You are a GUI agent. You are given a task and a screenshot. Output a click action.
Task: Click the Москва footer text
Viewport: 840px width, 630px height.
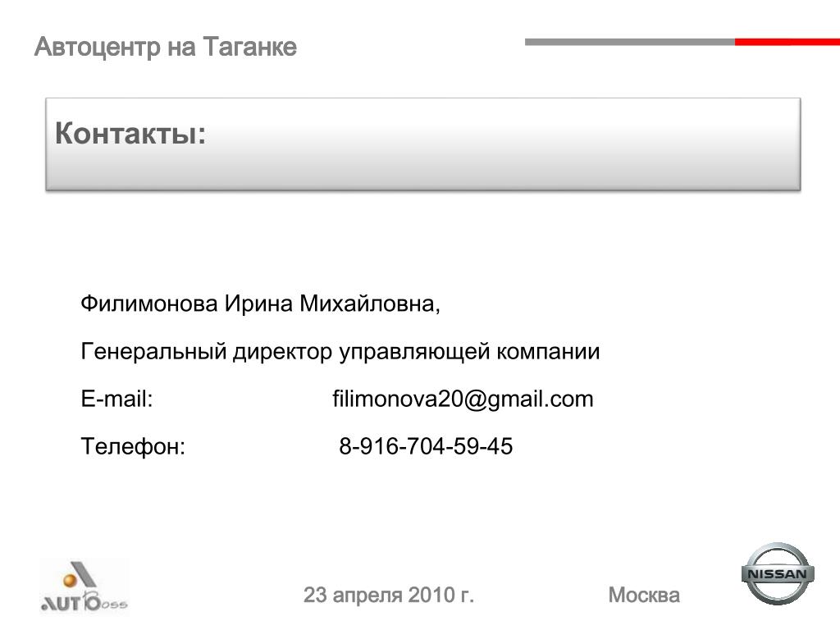tap(644, 595)
